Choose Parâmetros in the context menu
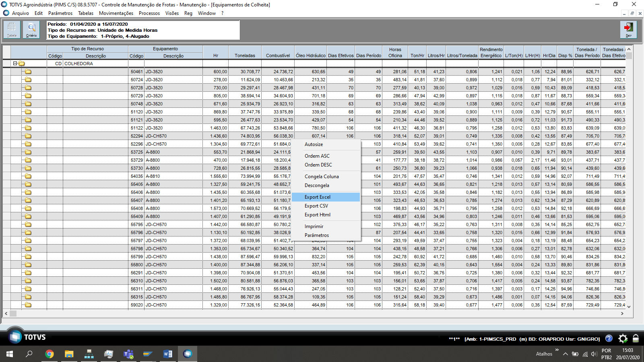Image resolution: width=644 pixels, height=362 pixels. pos(326,235)
